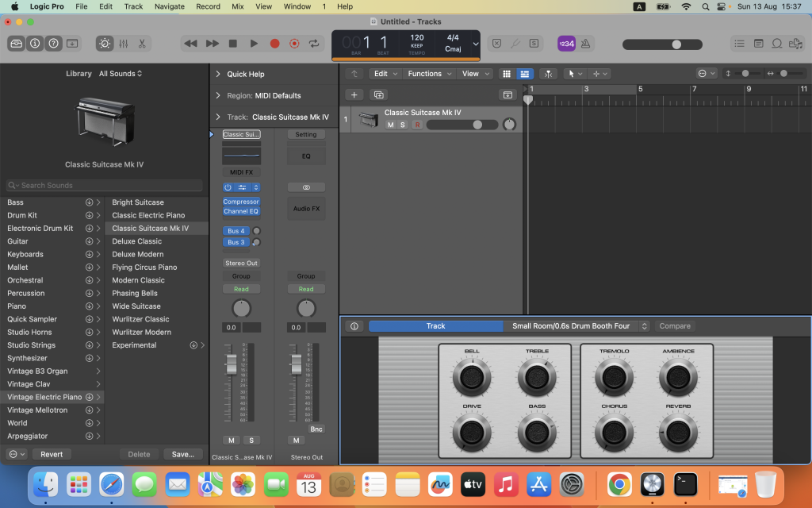Click the Save... button in Library
812x508 pixels.
(x=183, y=454)
